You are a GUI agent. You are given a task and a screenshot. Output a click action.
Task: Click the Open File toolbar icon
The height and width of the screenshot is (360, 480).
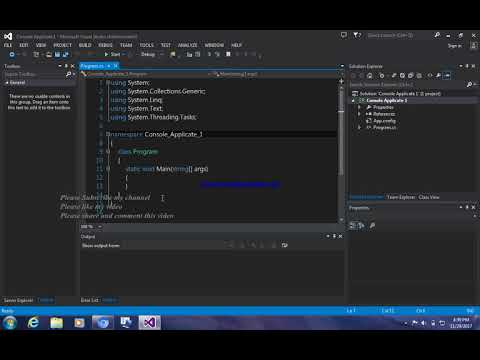click(49, 54)
